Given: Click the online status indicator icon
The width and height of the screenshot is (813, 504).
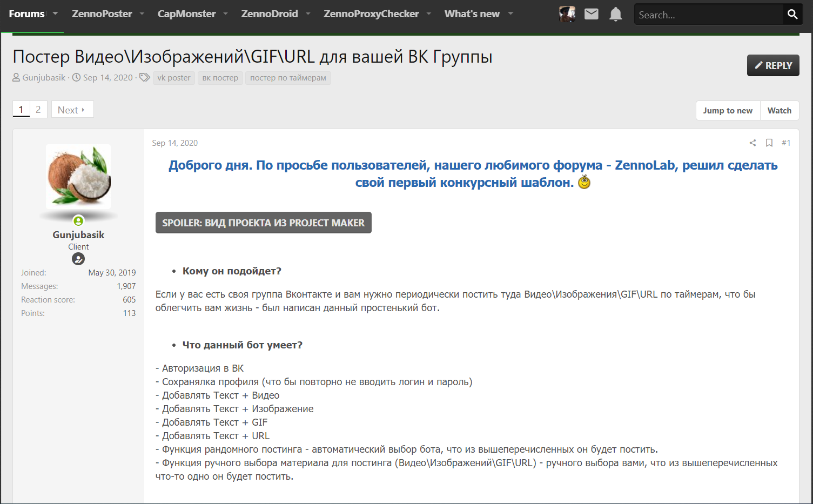Looking at the screenshot, I should click(x=78, y=220).
